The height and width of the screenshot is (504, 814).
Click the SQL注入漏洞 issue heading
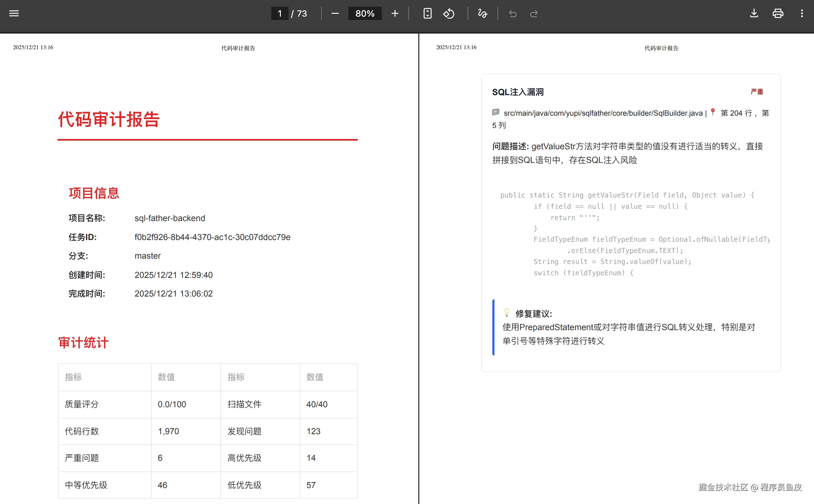tap(518, 92)
